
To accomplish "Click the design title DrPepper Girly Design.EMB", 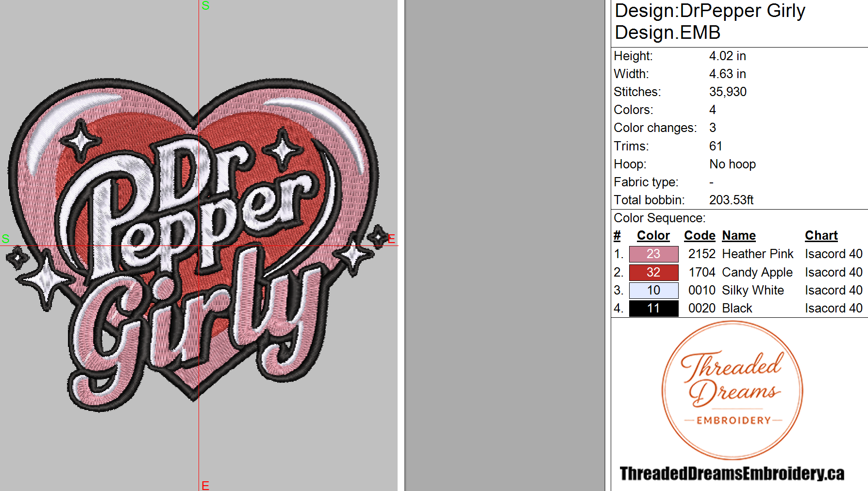I will pyautogui.click(x=710, y=21).
